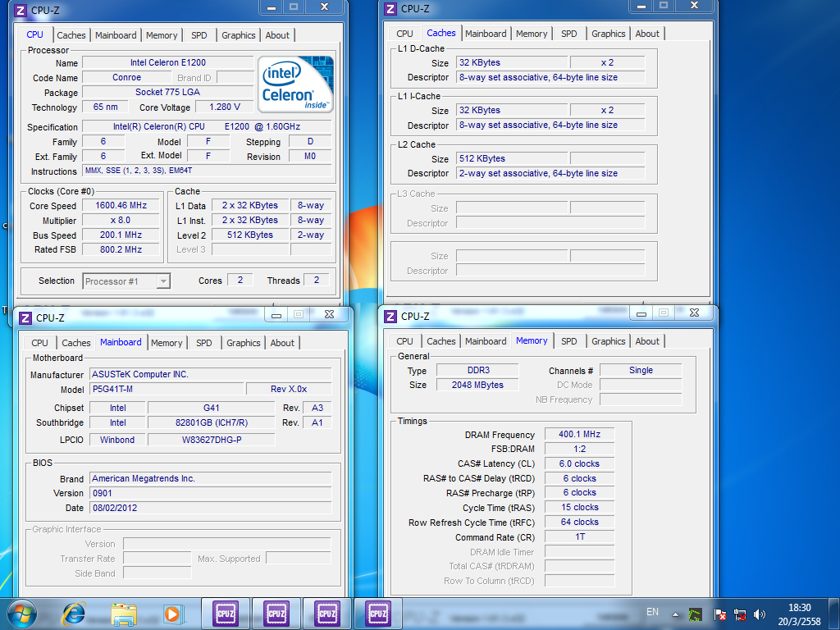
Task: Open Action Center flag icon in tray
Action: point(720,614)
